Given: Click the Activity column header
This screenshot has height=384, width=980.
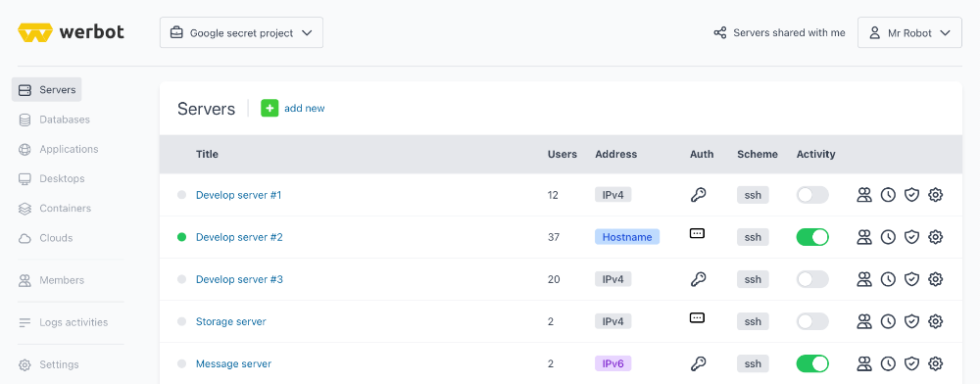Looking at the screenshot, I should (x=815, y=154).
